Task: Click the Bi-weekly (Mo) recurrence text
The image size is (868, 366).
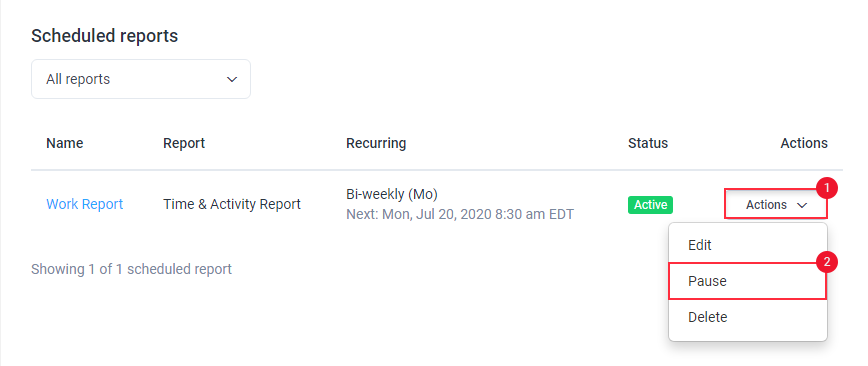Action: [392, 194]
